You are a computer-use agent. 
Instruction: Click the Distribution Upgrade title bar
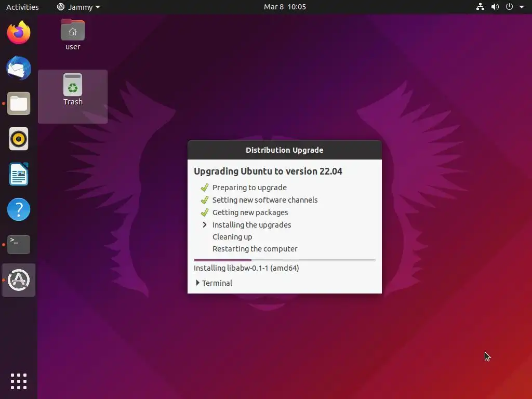click(284, 150)
